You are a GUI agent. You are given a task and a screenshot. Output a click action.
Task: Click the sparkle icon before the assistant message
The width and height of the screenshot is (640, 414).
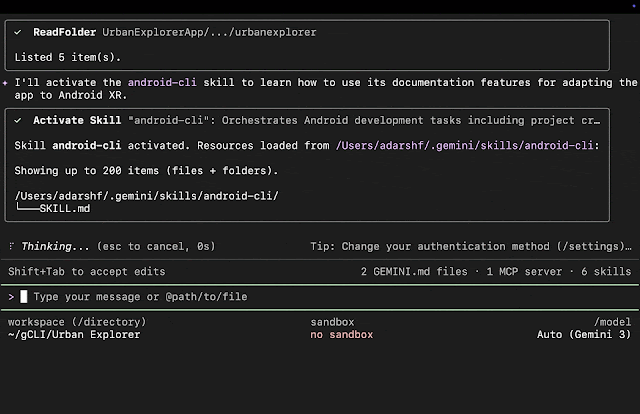(x=5, y=83)
